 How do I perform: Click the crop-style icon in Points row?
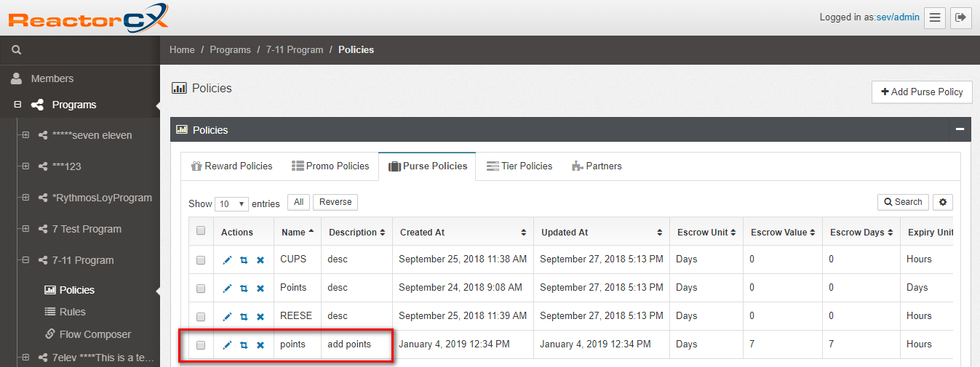click(244, 288)
